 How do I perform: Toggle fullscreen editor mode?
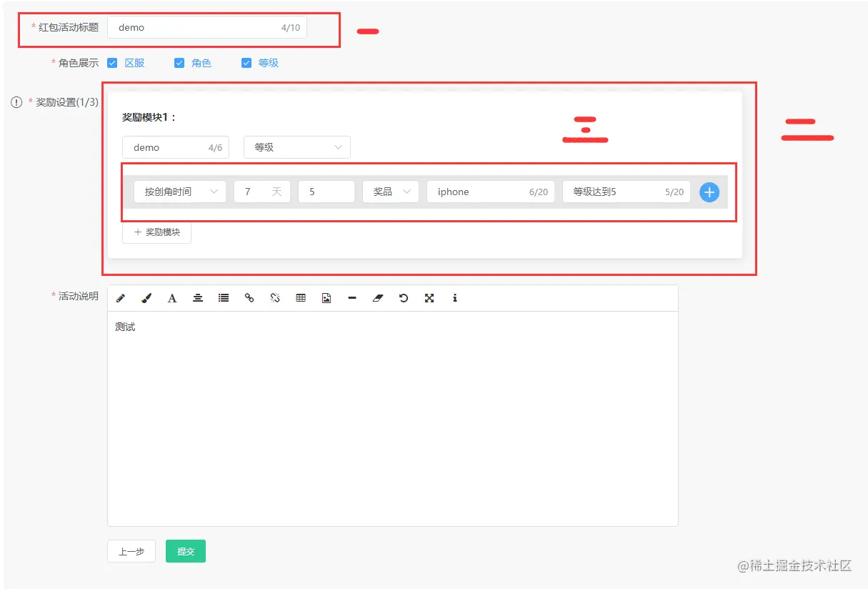429,298
